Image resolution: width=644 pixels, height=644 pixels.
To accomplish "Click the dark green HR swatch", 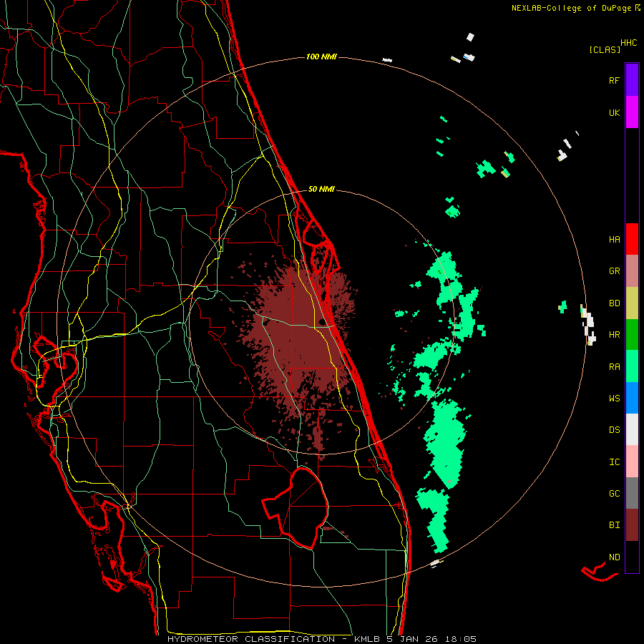I will click(632, 334).
